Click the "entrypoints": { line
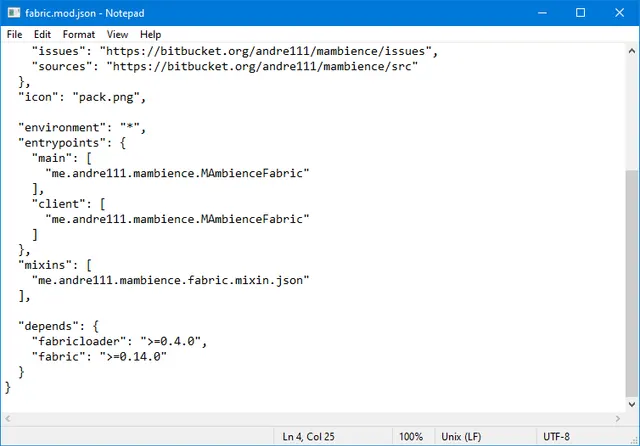640x446 pixels. coord(72,143)
